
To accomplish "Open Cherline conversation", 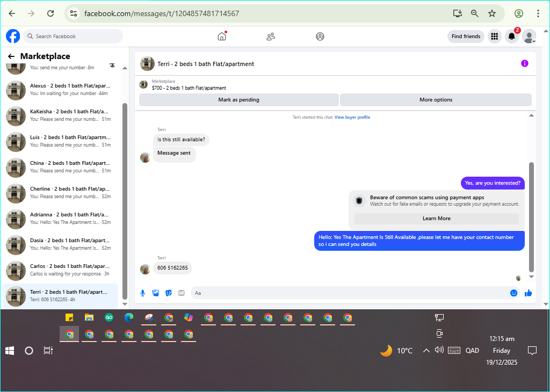I will [61, 193].
